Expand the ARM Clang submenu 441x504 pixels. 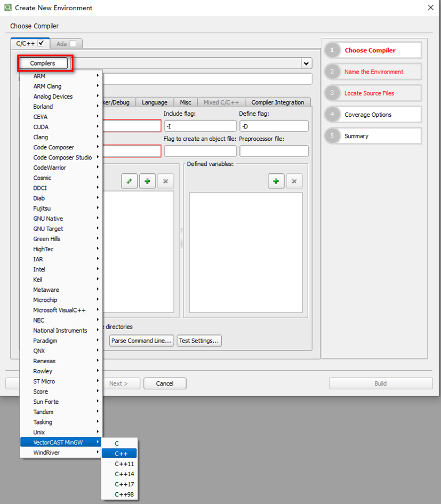[61, 86]
